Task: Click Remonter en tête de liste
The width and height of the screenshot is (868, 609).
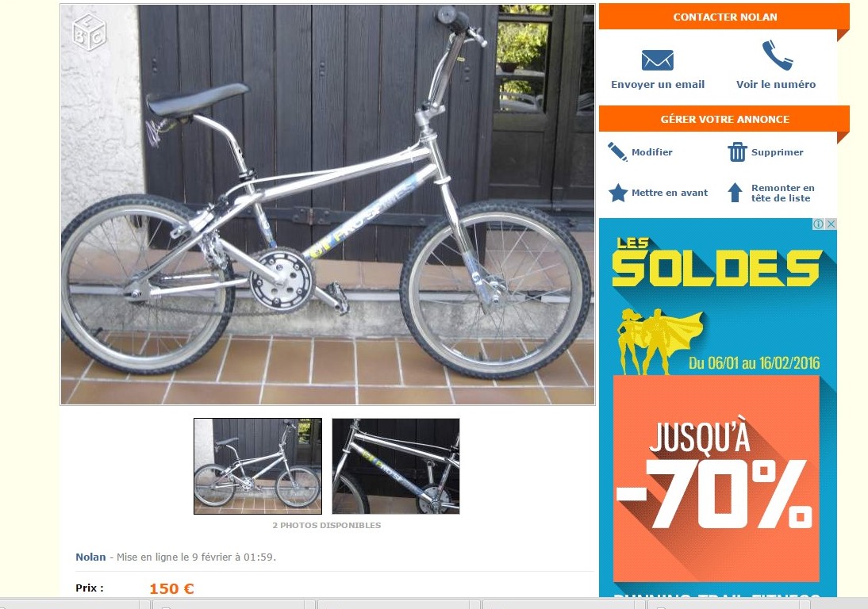Action: [782, 193]
